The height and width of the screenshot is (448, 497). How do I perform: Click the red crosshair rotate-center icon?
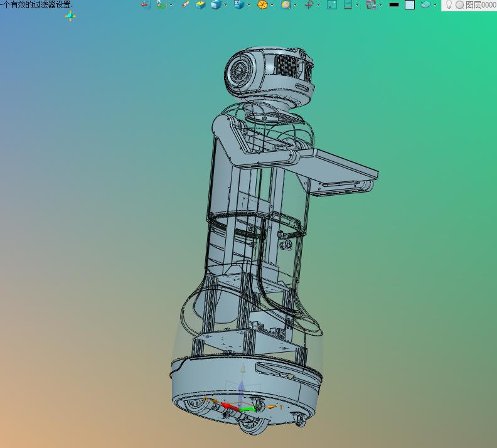[x=309, y=5]
